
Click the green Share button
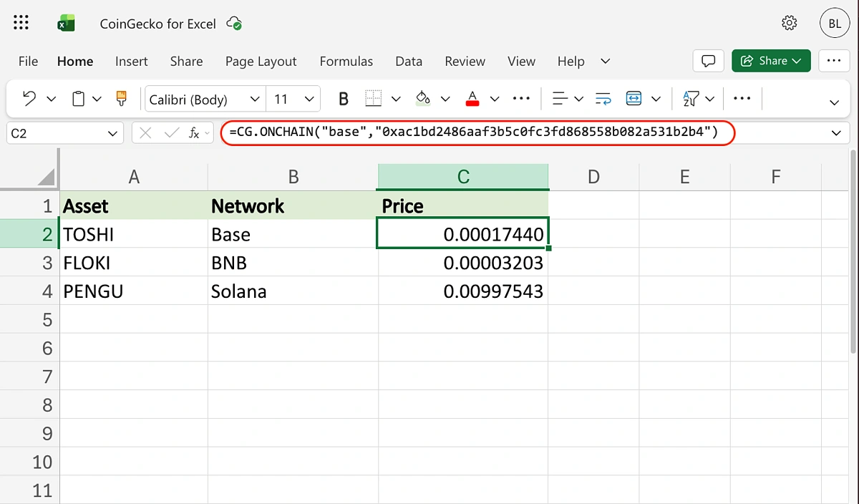click(771, 61)
